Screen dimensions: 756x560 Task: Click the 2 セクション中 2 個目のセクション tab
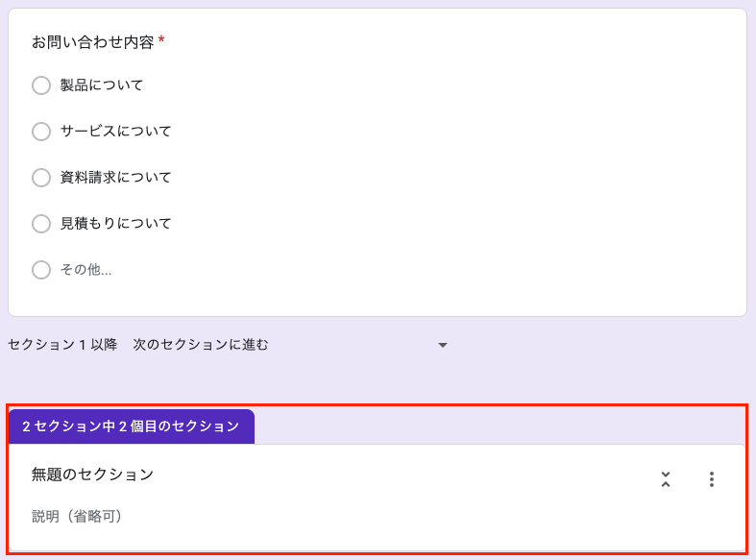tap(131, 426)
